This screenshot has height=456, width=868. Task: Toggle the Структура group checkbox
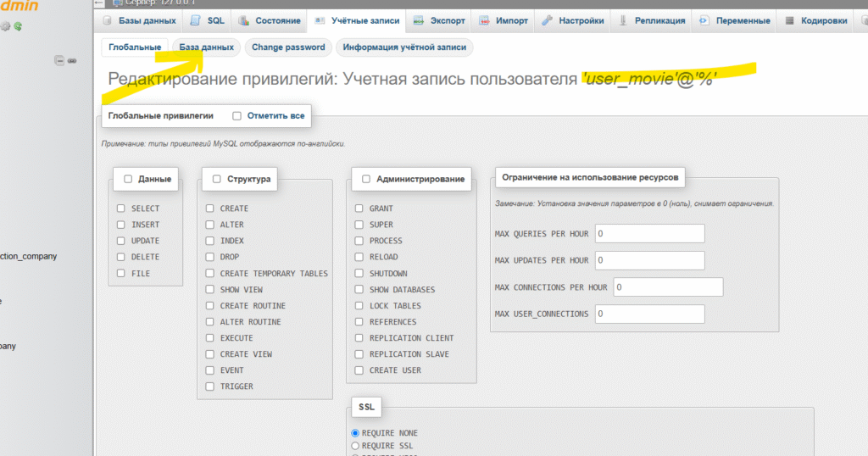tap(216, 179)
